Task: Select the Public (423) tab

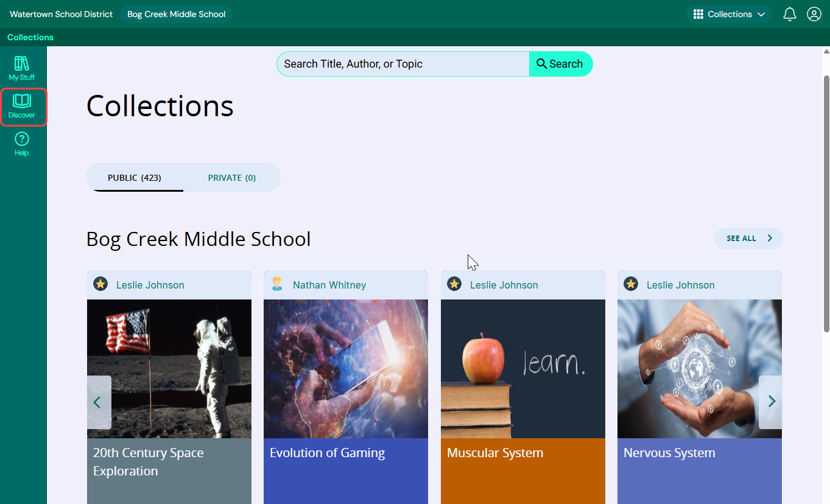Action: [135, 178]
